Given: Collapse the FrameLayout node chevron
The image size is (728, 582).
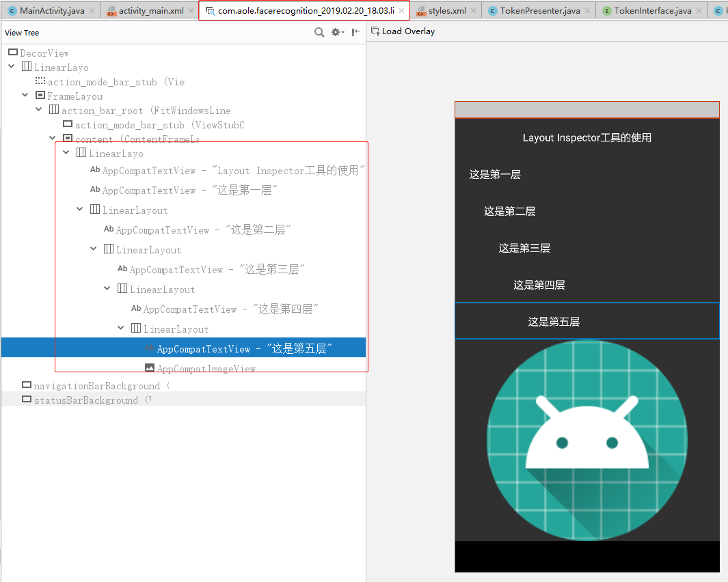Looking at the screenshot, I should [25, 95].
